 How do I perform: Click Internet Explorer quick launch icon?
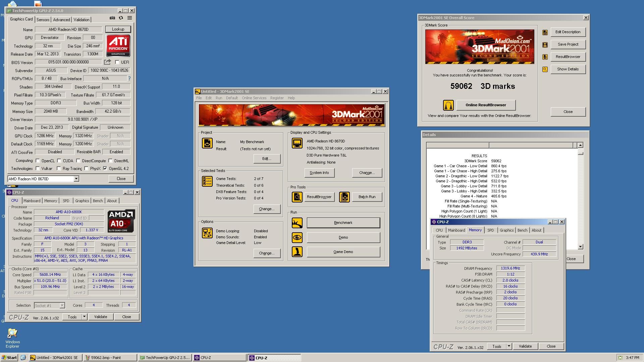tap(23, 358)
